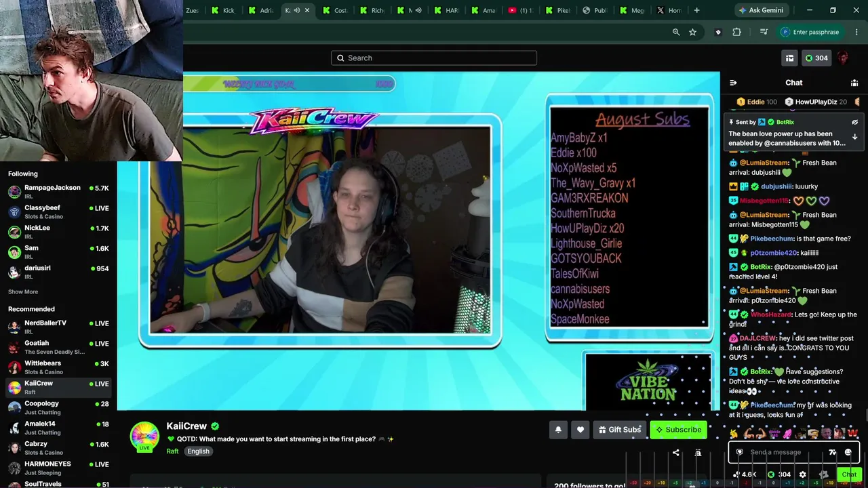Switch to the HAR browser tab
Viewport: 868px width, 488px height.
(446, 10)
